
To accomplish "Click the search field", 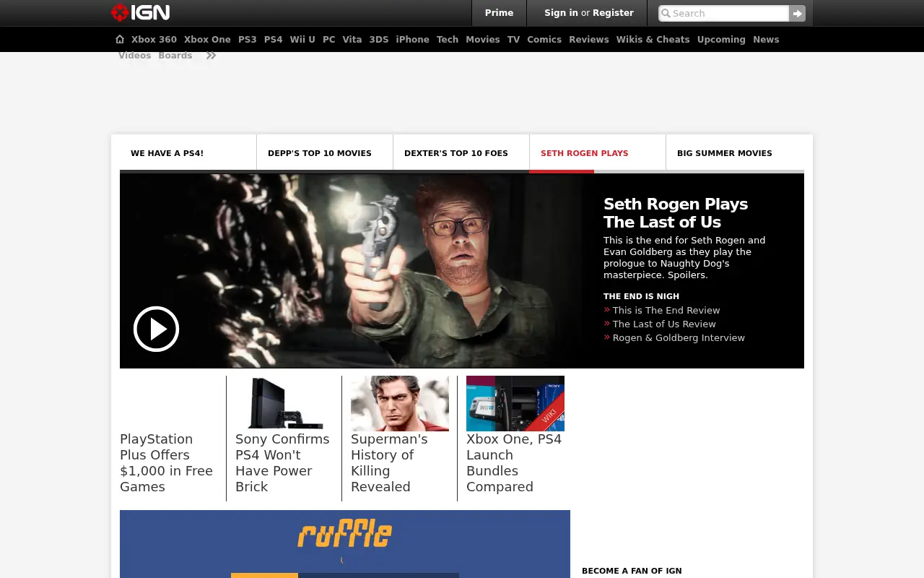I will (x=724, y=13).
